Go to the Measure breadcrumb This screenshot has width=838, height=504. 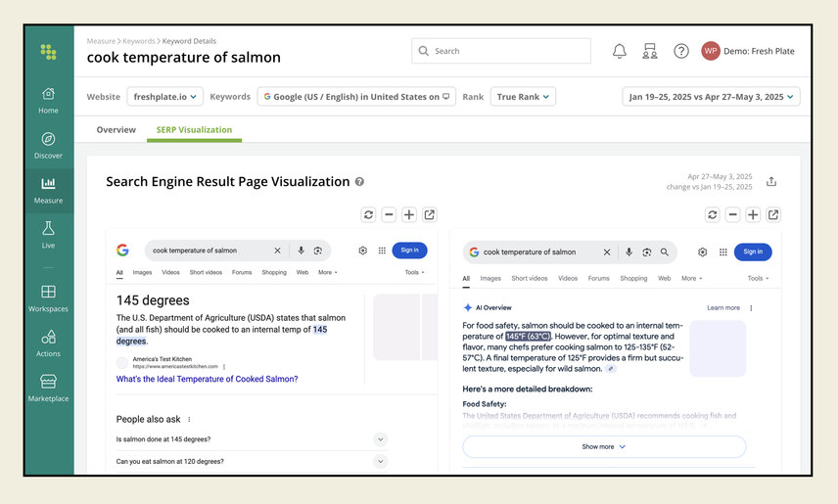(101, 41)
